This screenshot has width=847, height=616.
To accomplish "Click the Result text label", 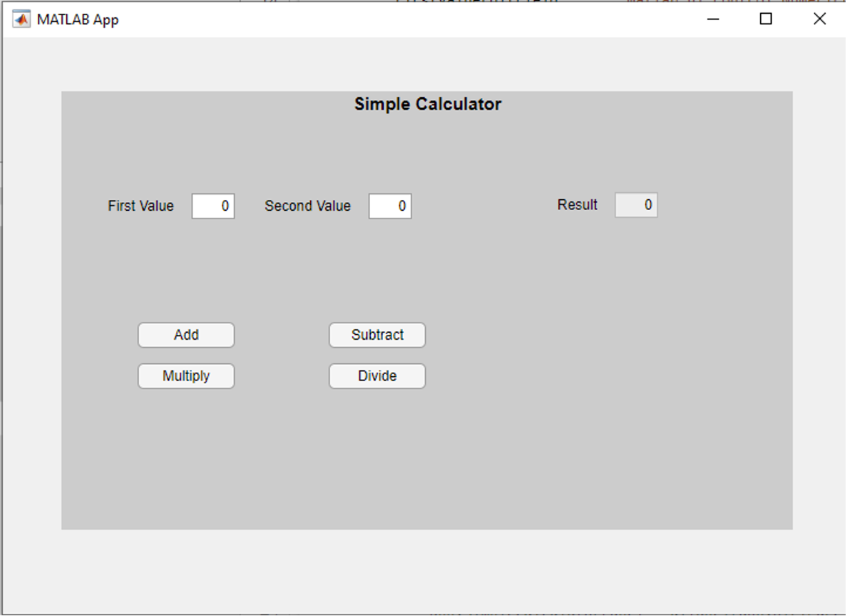I will coord(577,205).
